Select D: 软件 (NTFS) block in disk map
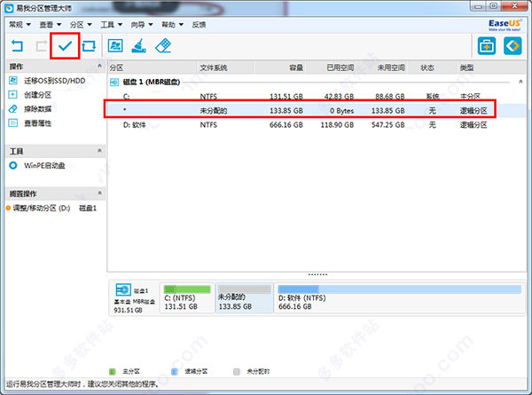 [399, 298]
